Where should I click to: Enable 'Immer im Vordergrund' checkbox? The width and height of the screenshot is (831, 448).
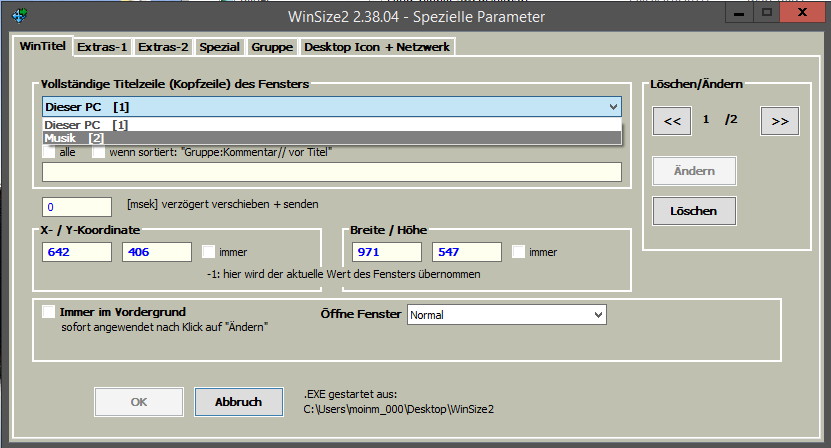(x=49, y=312)
